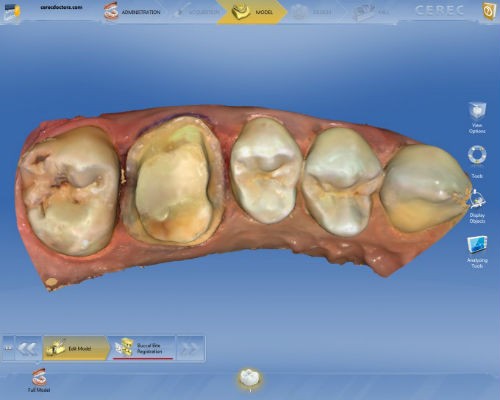Click the rearmost molar in the scan
The height and width of the screenshot is (400, 500).
[70, 190]
